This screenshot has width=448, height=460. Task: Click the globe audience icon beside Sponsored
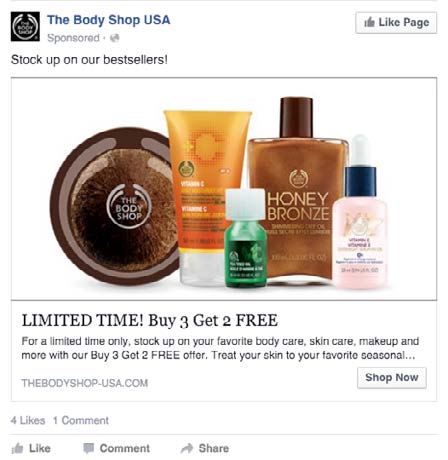pos(115,38)
